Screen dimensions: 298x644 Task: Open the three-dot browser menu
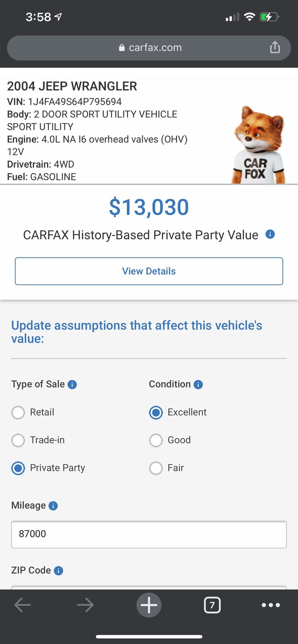271,605
